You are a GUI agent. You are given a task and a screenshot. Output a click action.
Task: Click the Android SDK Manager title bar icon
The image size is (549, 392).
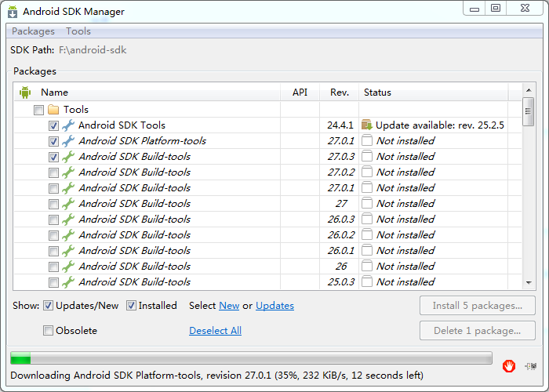(x=13, y=12)
